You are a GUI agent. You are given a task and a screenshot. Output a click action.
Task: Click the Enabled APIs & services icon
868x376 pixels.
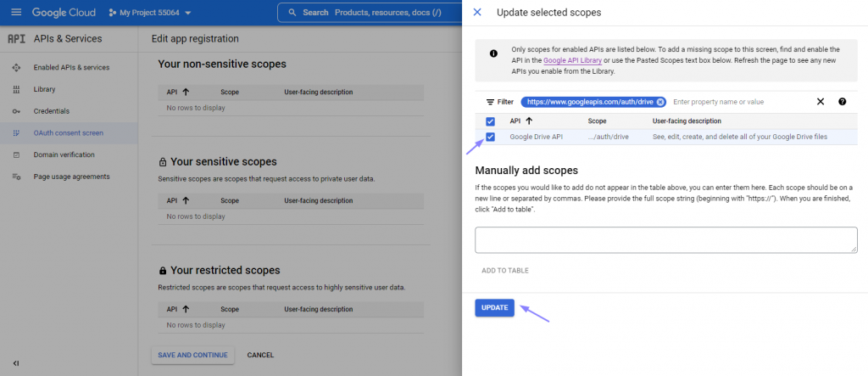(16, 68)
